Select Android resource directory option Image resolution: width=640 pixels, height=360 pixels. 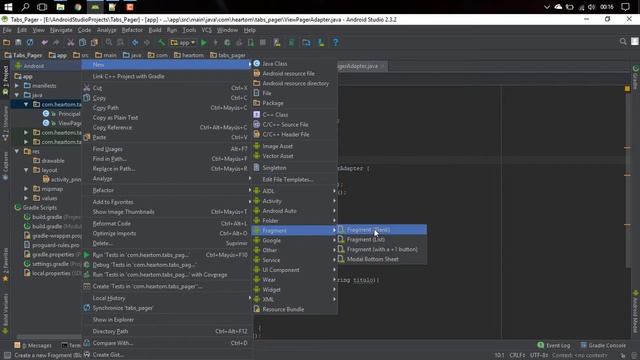point(295,83)
